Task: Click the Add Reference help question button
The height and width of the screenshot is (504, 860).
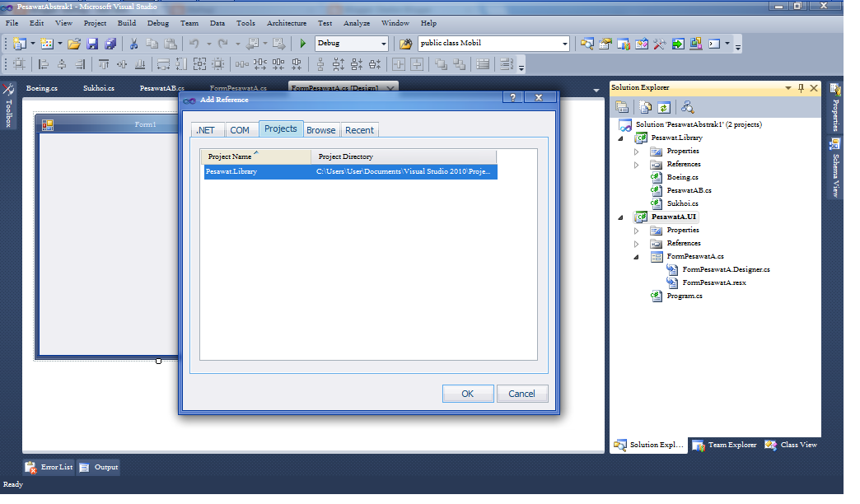Action: coord(513,98)
